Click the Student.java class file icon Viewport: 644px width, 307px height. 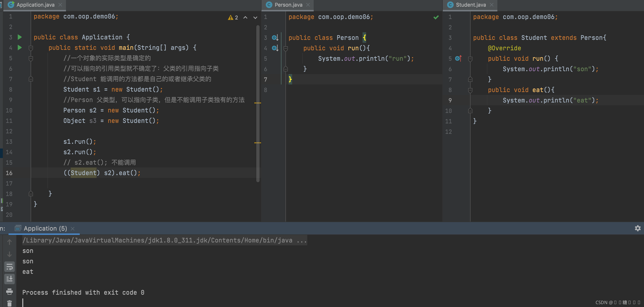(450, 5)
